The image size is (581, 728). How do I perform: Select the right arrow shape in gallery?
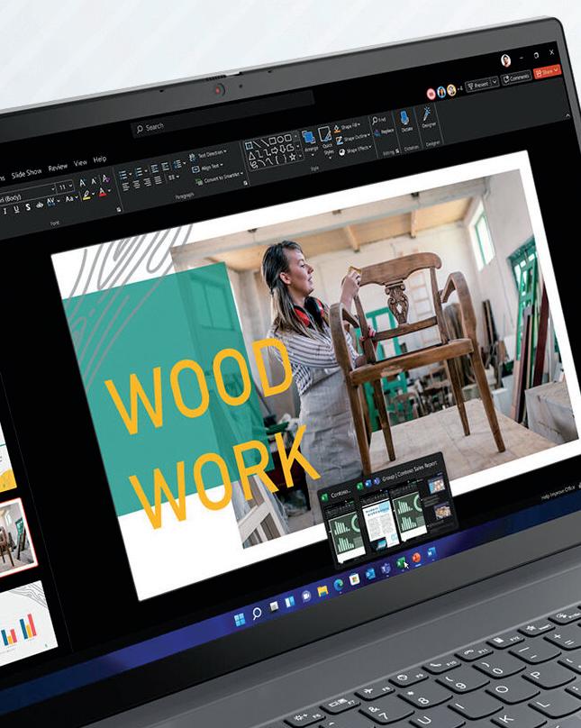[274, 150]
